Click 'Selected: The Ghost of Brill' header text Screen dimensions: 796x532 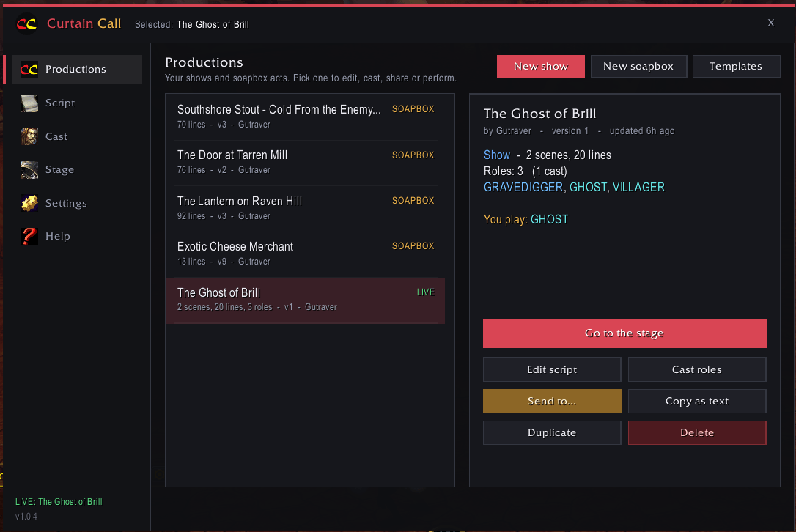(x=192, y=24)
